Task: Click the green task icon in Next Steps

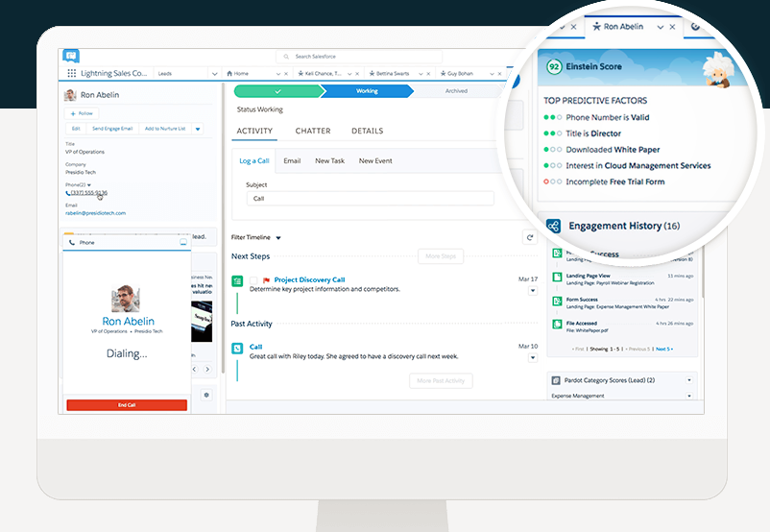Action: [237, 281]
